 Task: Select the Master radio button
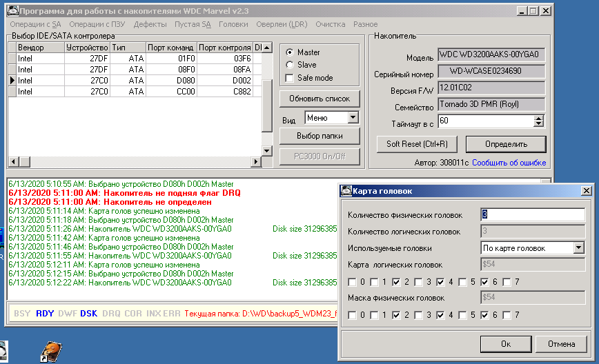(290, 52)
